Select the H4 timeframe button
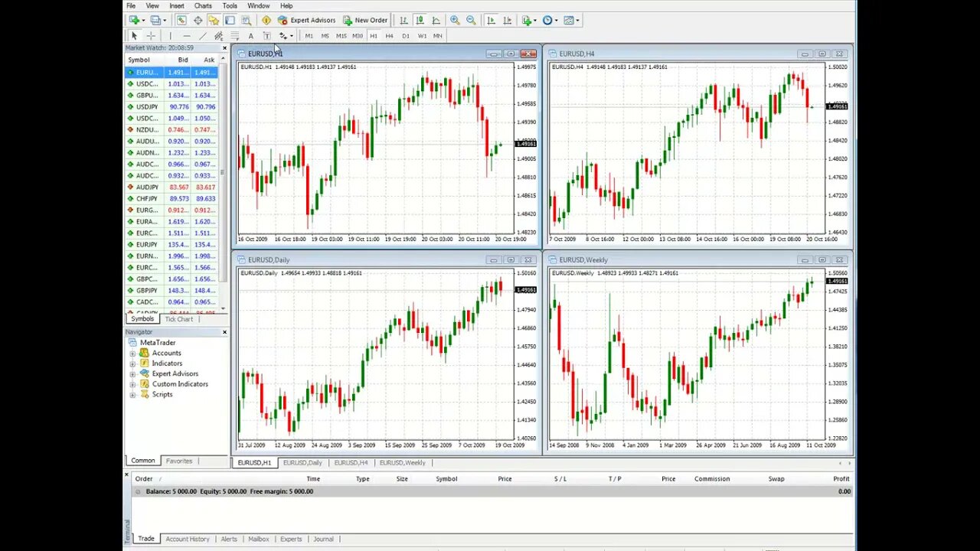The height and width of the screenshot is (551, 980). point(389,36)
